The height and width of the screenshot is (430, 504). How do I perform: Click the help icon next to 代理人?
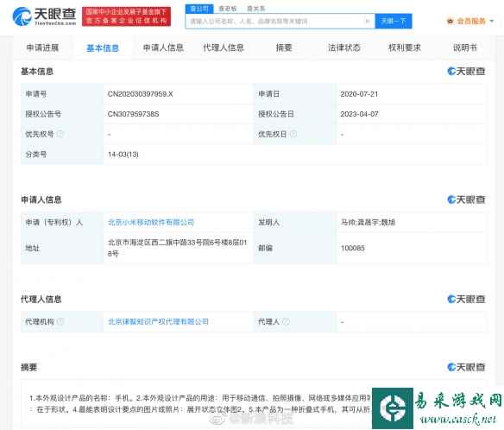click(286, 321)
